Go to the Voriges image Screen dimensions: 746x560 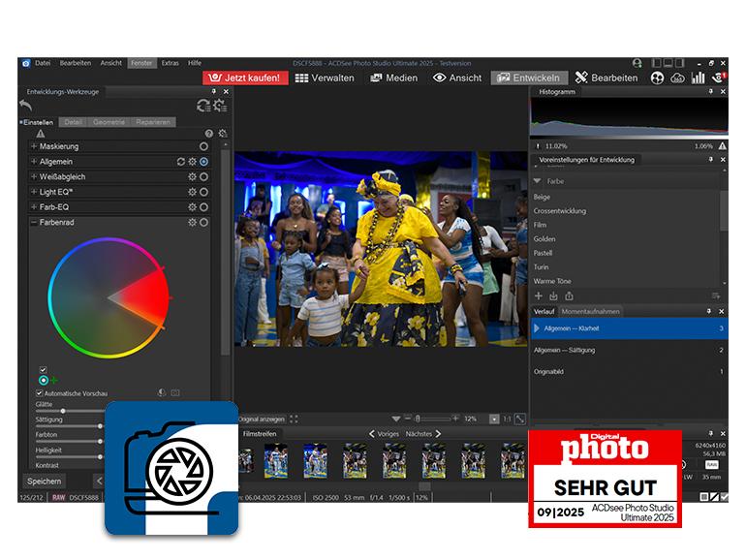384,434
